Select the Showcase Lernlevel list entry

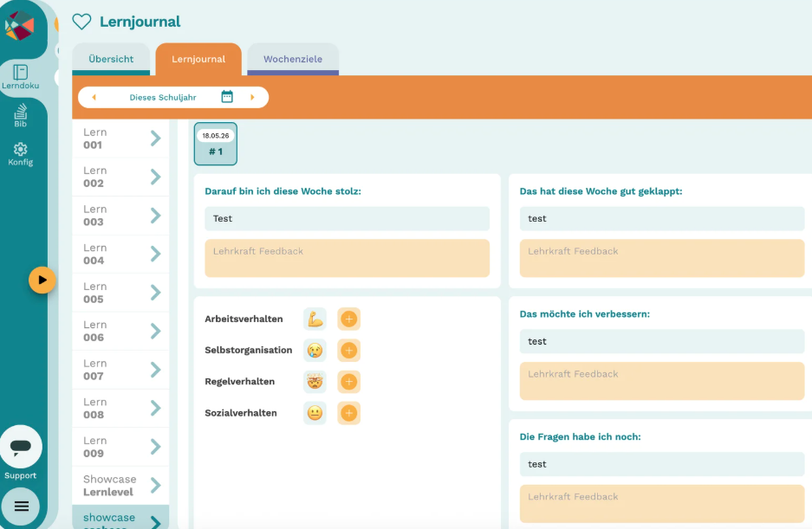[x=120, y=486]
